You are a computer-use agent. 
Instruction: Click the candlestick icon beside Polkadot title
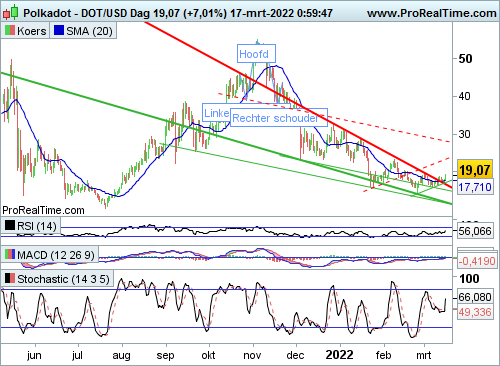[x=10, y=12]
